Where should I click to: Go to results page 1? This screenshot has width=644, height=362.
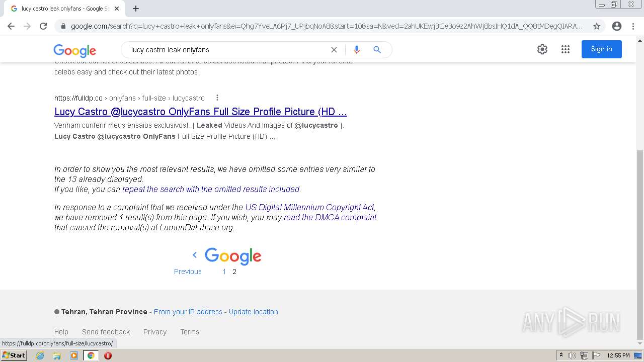224,271
